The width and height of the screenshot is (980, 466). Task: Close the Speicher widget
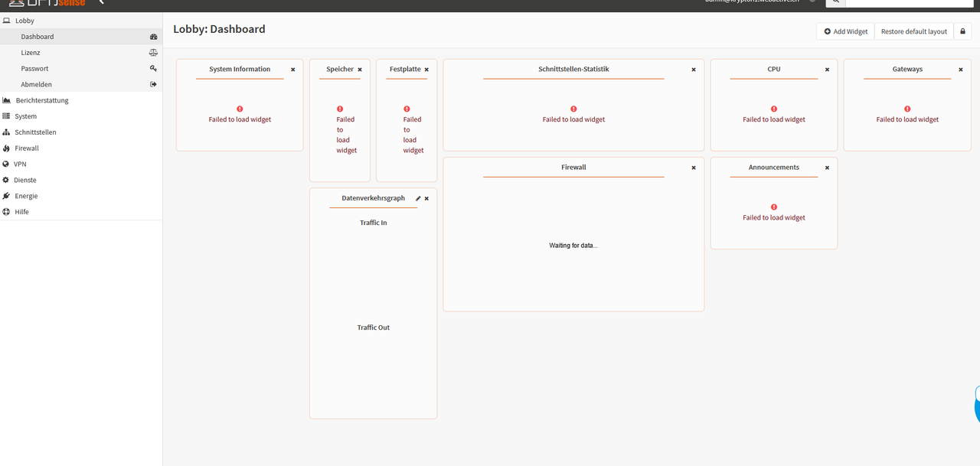(360, 70)
